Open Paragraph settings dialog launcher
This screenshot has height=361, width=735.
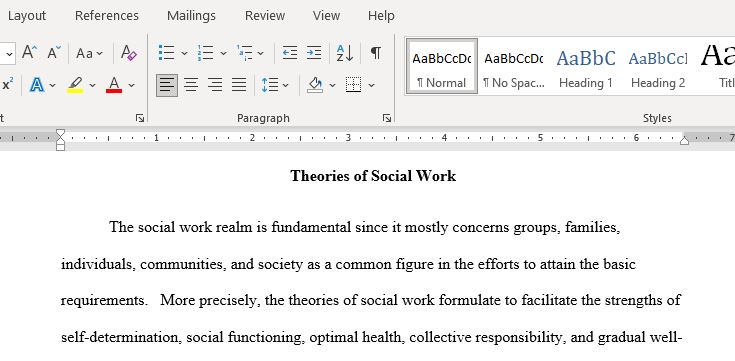(x=387, y=118)
